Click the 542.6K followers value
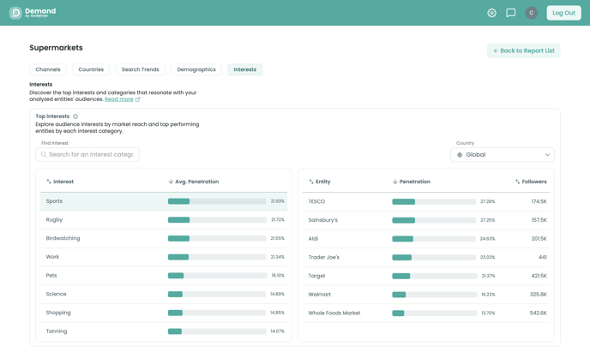The height and width of the screenshot is (364, 590). click(538, 313)
